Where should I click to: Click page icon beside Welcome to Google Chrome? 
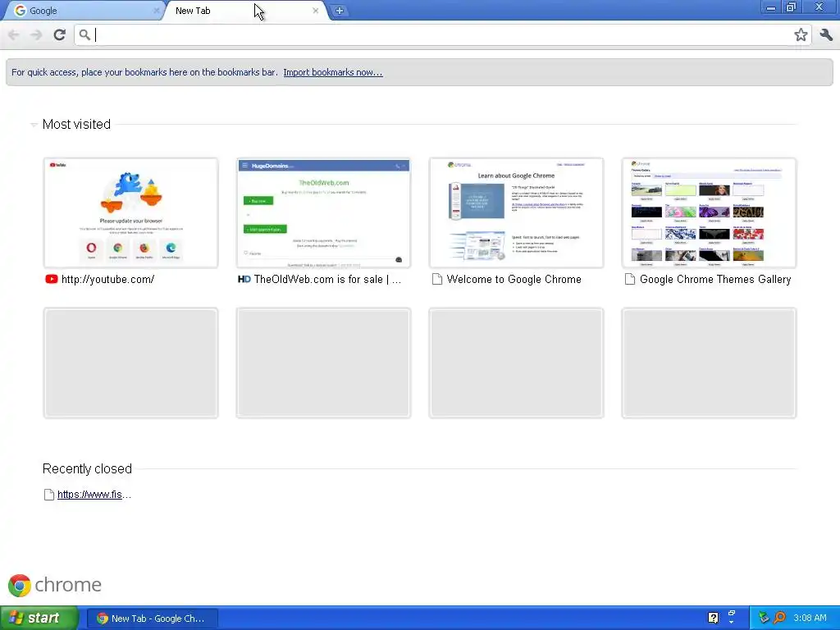pyautogui.click(x=437, y=279)
